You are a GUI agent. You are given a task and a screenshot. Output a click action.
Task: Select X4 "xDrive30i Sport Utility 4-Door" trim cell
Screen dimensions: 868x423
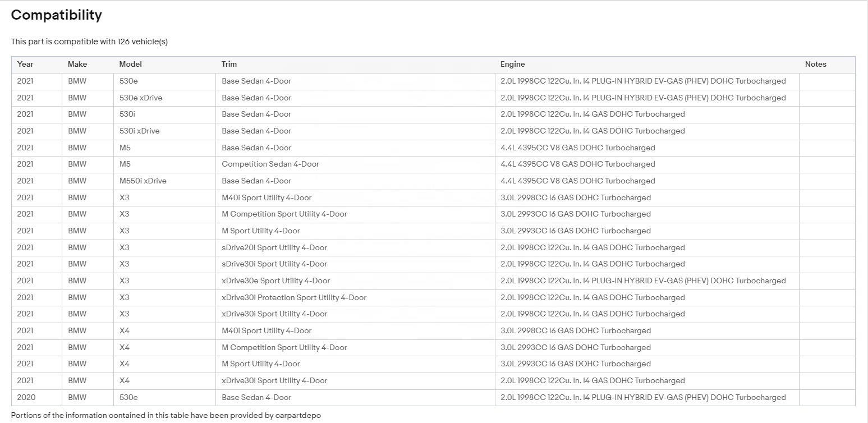click(x=274, y=380)
